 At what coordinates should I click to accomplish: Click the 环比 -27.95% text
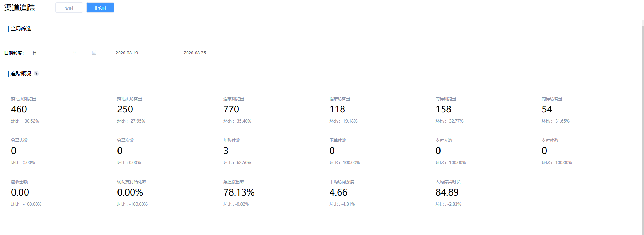pos(131,121)
